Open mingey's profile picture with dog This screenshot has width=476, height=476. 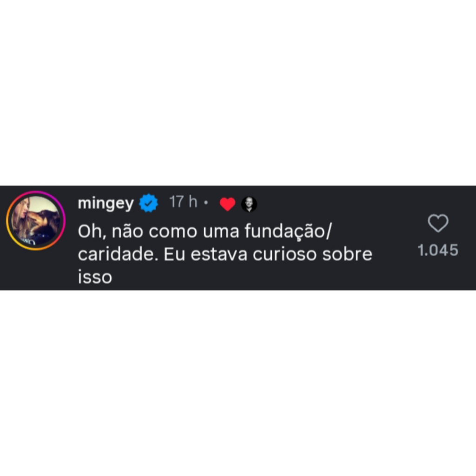click(36, 221)
